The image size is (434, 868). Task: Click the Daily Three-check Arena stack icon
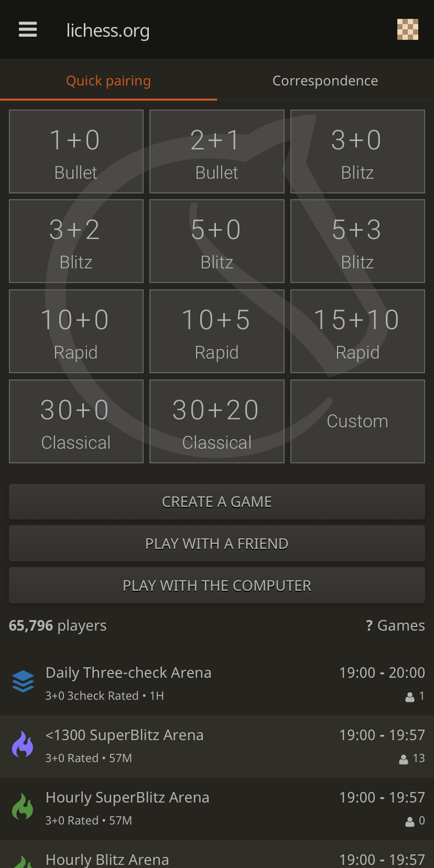pos(23,682)
